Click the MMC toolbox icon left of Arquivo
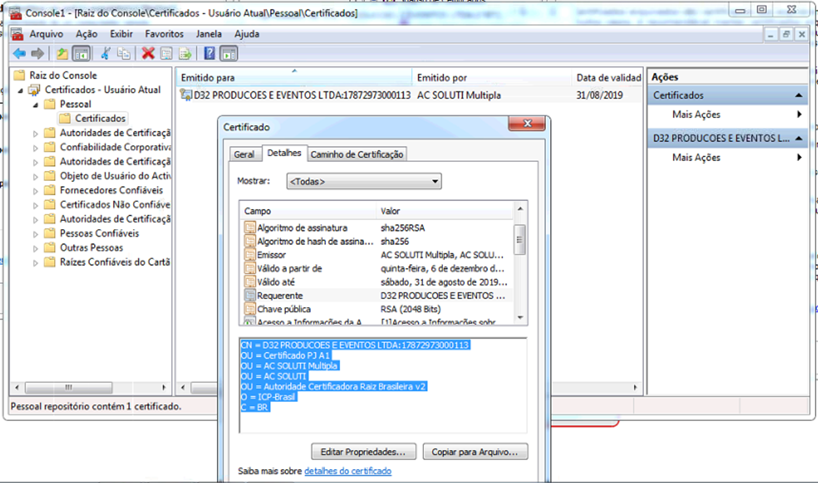The height and width of the screenshot is (483, 818). (x=17, y=34)
